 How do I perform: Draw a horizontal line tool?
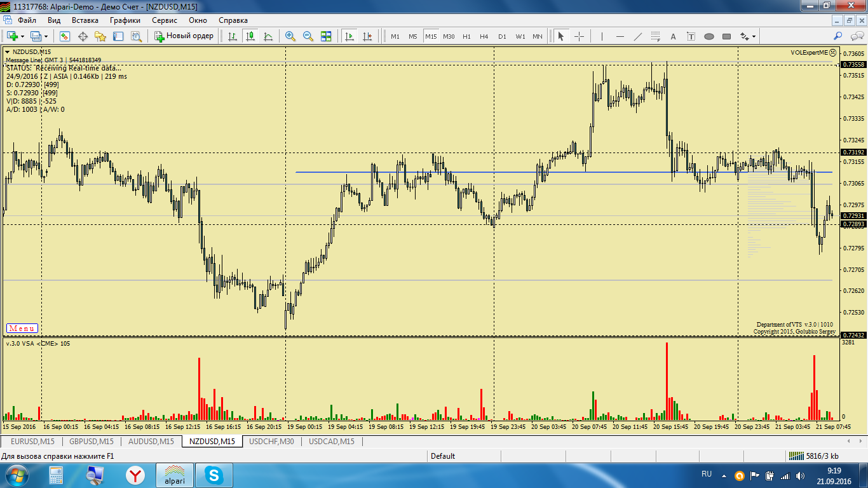[x=620, y=36]
